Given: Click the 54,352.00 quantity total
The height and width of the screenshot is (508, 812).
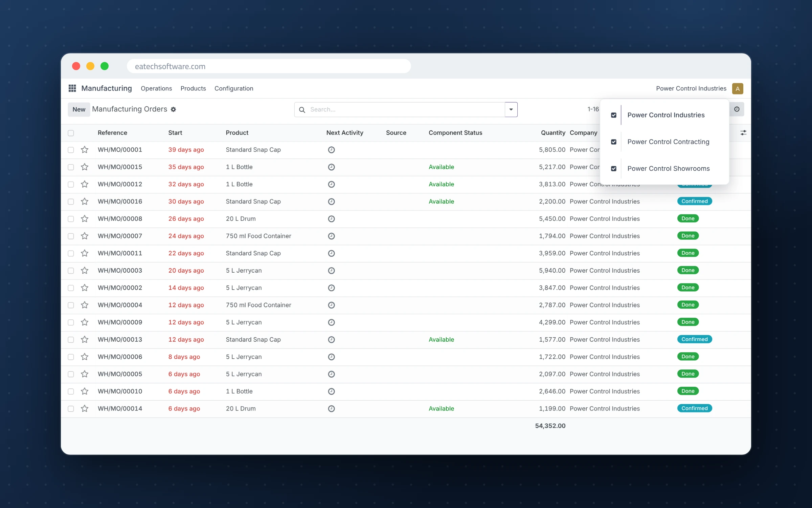Looking at the screenshot, I should pos(550,426).
